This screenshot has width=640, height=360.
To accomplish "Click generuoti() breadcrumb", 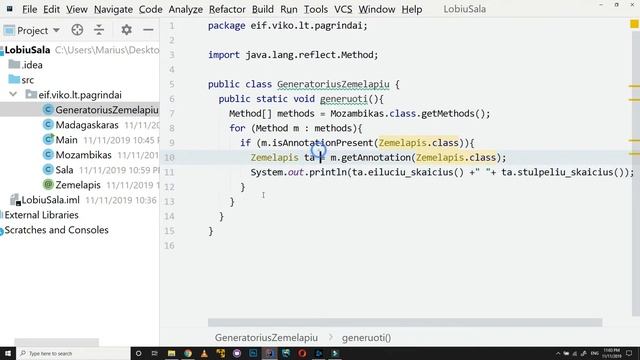I will coord(366,338).
